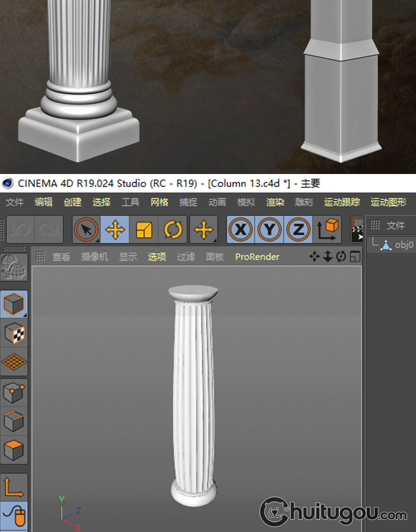Open the 渲染 (Render) menu

tap(275, 202)
